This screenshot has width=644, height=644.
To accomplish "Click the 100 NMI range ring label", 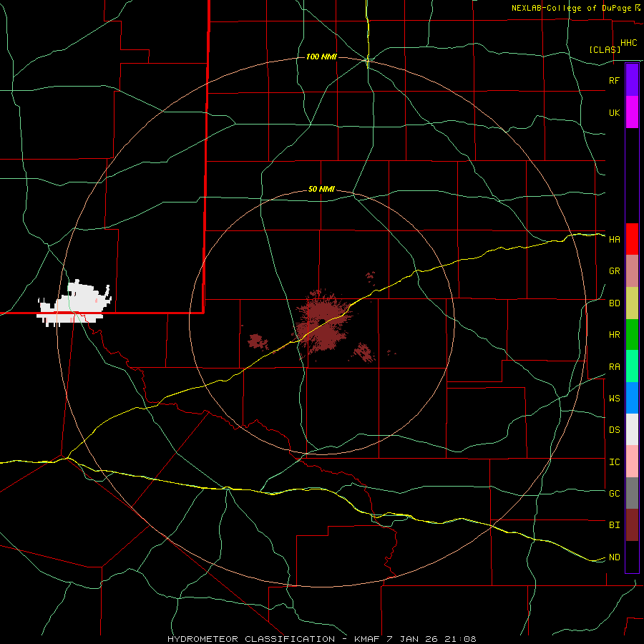I will 321,57.
